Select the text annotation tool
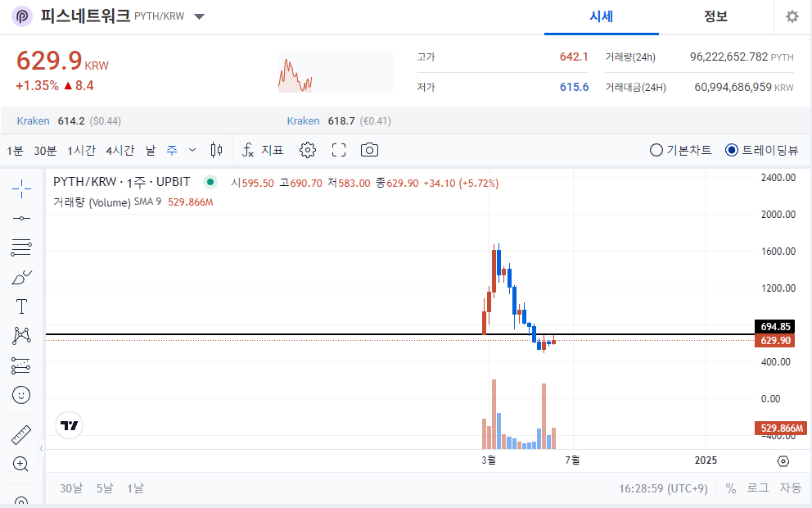The width and height of the screenshot is (812, 508). 21,306
